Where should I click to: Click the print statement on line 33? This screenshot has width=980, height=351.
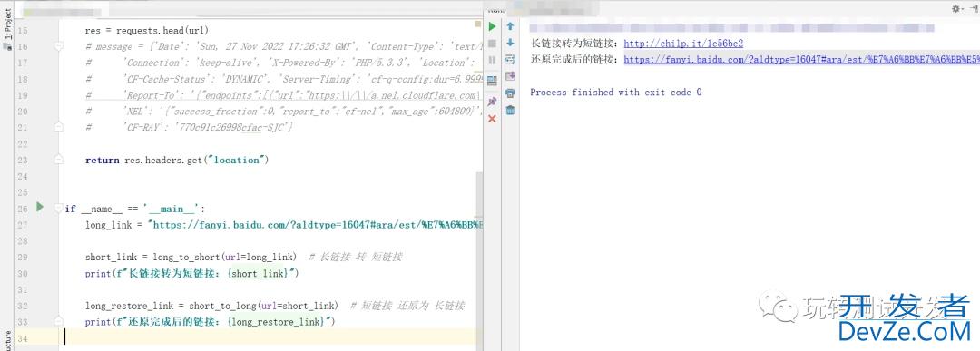pos(211,322)
